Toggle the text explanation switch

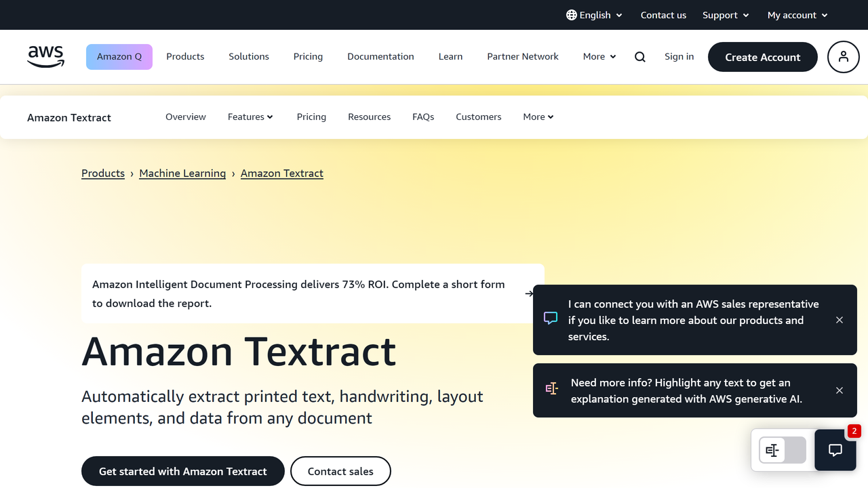783,450
